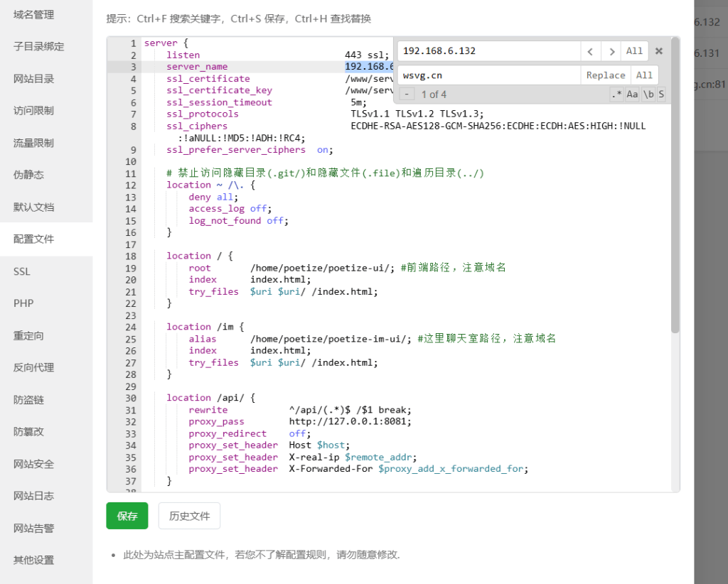Click the code editor vertical scrollbar
This screenshot has width=728, height=584.
(675, 213)
